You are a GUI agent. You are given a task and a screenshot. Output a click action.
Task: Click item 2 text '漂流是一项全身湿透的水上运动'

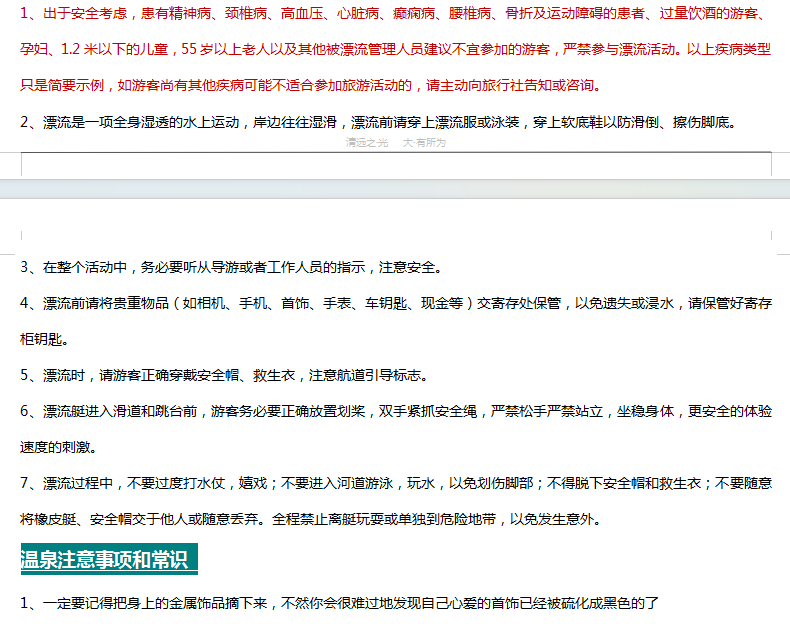click(379, 122)
